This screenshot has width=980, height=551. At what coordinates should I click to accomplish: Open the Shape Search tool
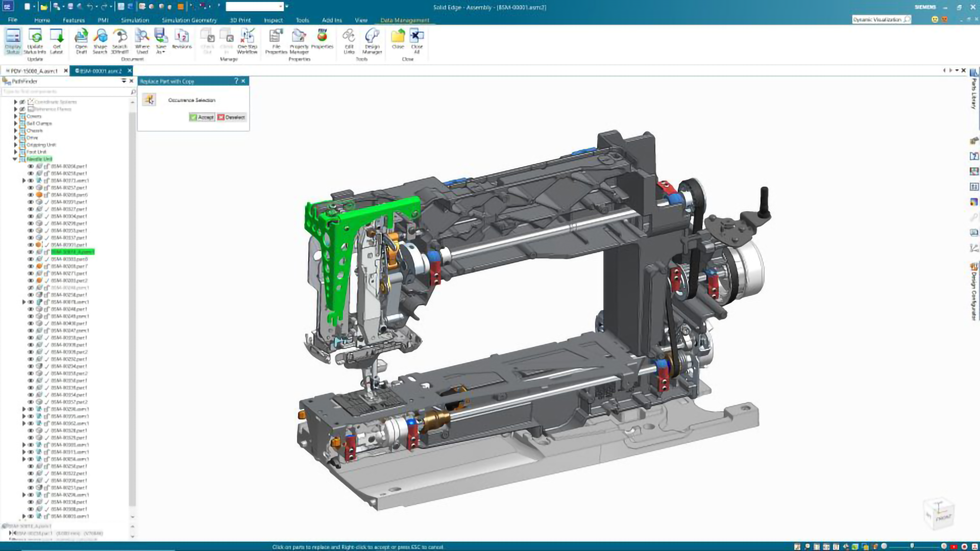[100, 41]
